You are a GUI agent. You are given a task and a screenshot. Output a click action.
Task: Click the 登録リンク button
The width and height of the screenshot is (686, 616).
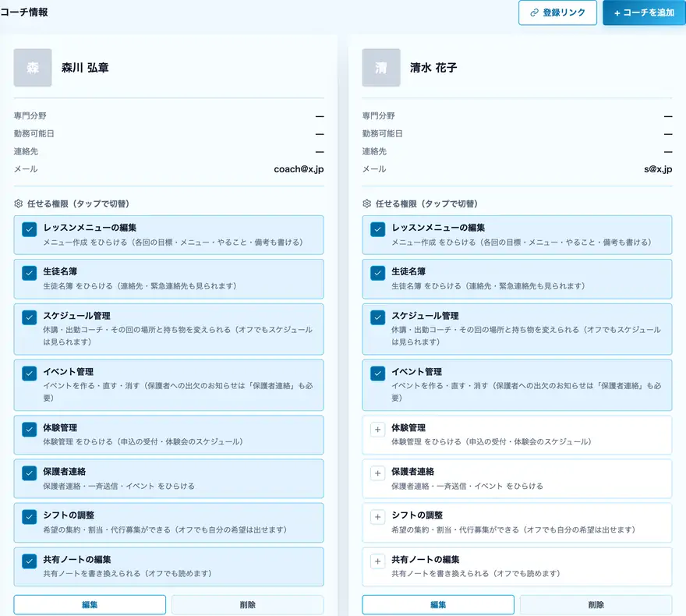[557, 12]
